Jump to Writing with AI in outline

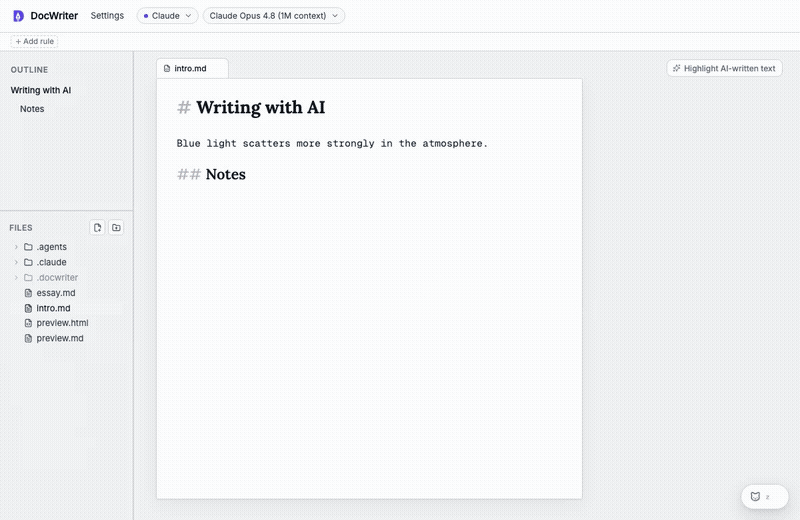point(41,90)
